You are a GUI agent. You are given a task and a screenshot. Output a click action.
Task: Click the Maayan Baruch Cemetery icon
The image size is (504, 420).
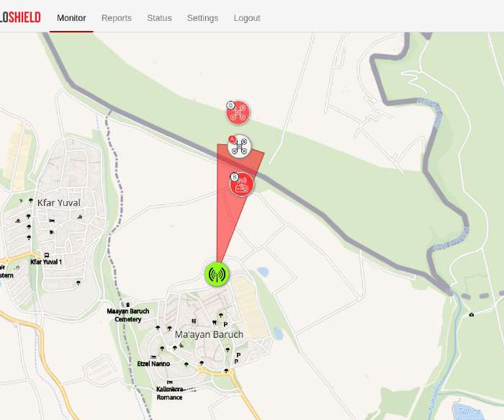tap(128, 305)
